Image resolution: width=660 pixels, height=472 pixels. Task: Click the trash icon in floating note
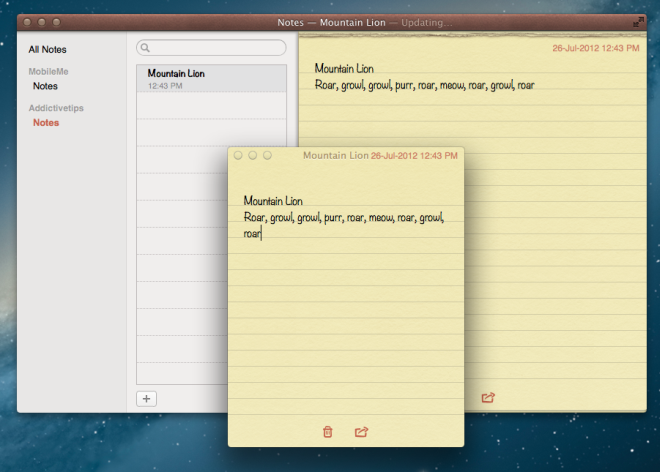(327, 432)
